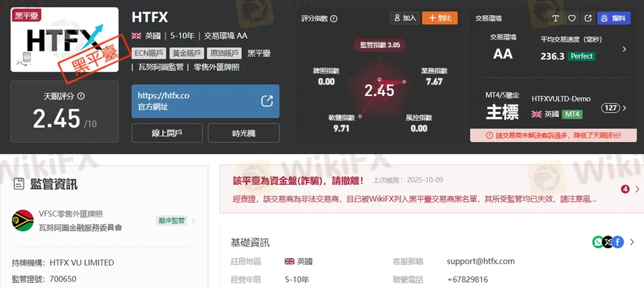This screenshot has width=644, height=288.
Task: Click the HTFX broker logo thumbnail
Action: 64,40
